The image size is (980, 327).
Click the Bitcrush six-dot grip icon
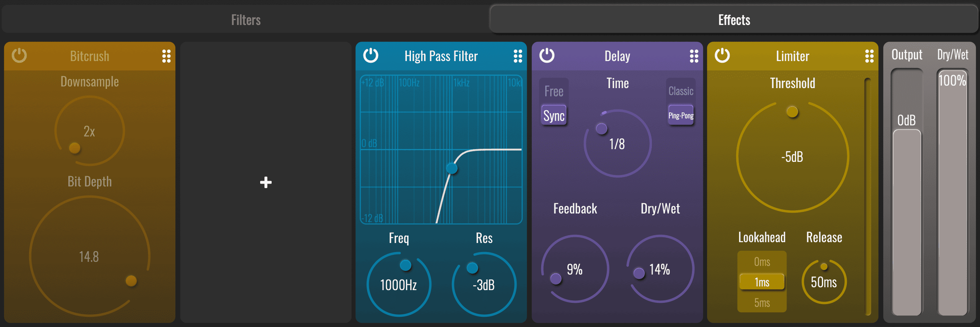tap(166, 56)
